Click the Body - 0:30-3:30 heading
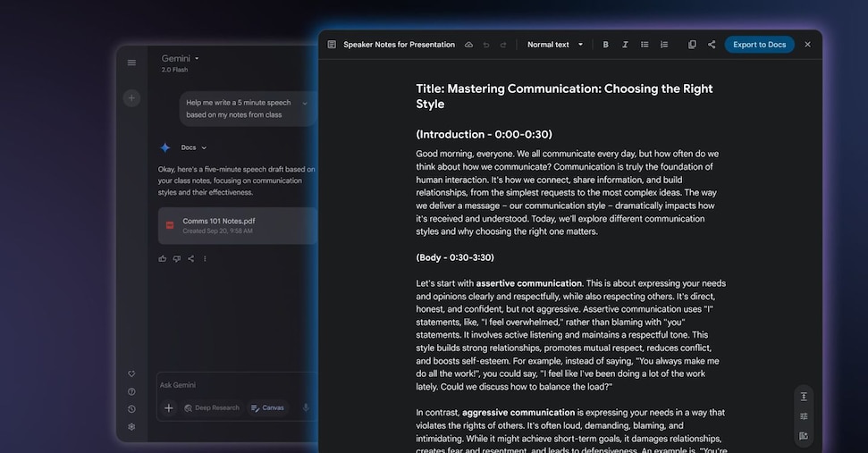Image resolution: width=868 pixels, height=453 pixels. [455, 257]
